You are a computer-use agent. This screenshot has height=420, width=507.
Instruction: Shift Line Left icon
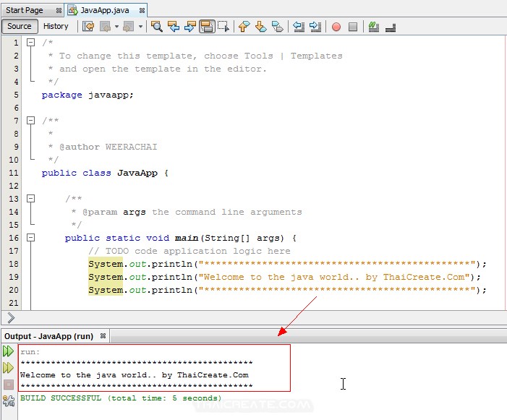coord(299,27)
